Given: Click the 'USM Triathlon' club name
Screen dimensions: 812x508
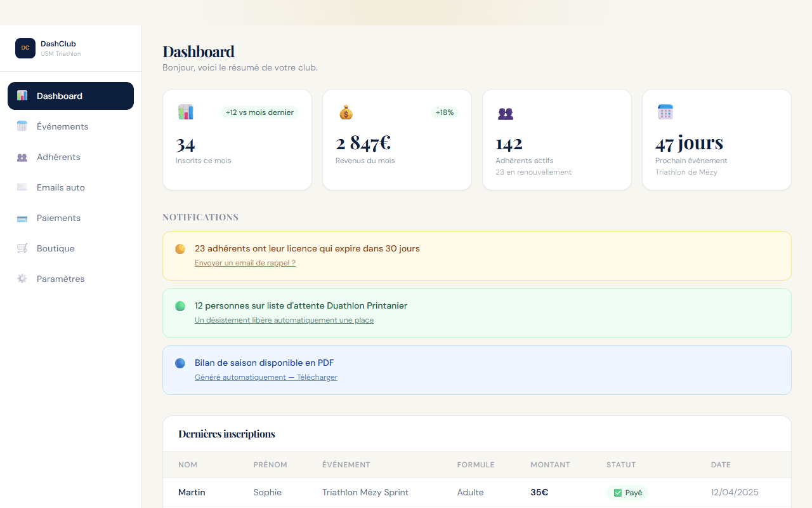Looking at the screenshot, I should click(61, 54).
